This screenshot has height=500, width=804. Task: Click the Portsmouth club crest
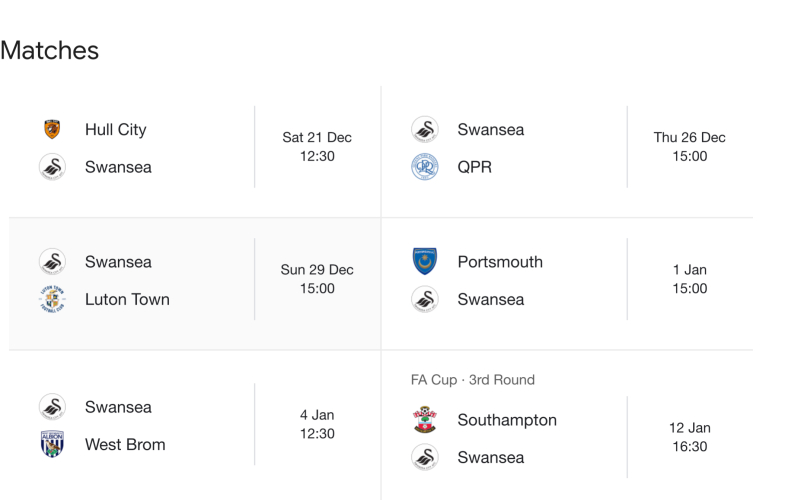(425, 262)
